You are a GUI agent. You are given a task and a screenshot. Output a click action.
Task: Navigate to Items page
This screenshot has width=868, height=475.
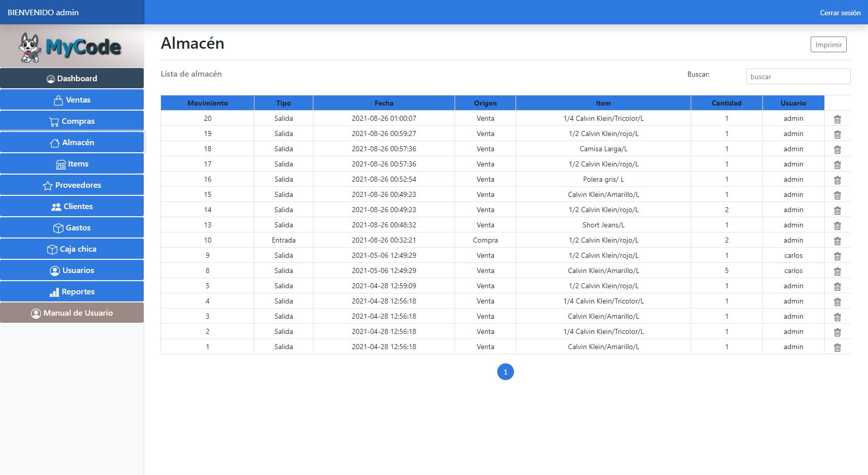pyautogui.click(x=72, y=164)
